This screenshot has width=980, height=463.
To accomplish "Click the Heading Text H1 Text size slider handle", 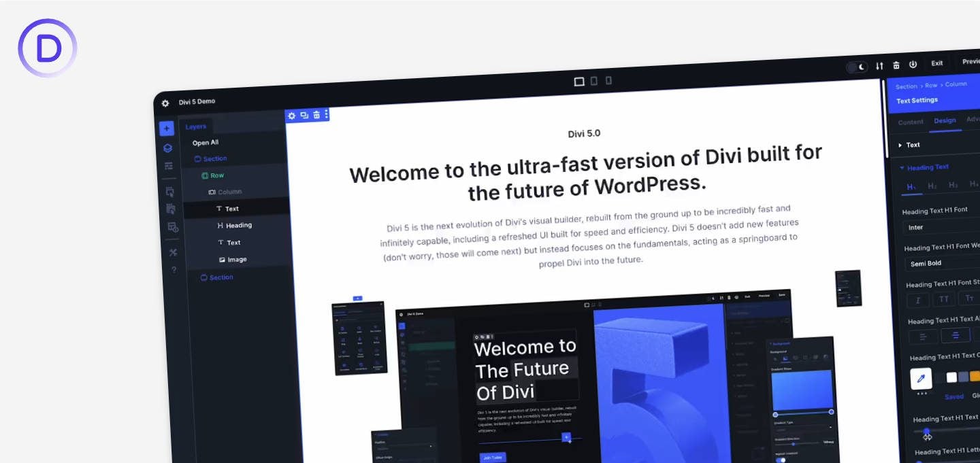I will [x=927, y=432].
